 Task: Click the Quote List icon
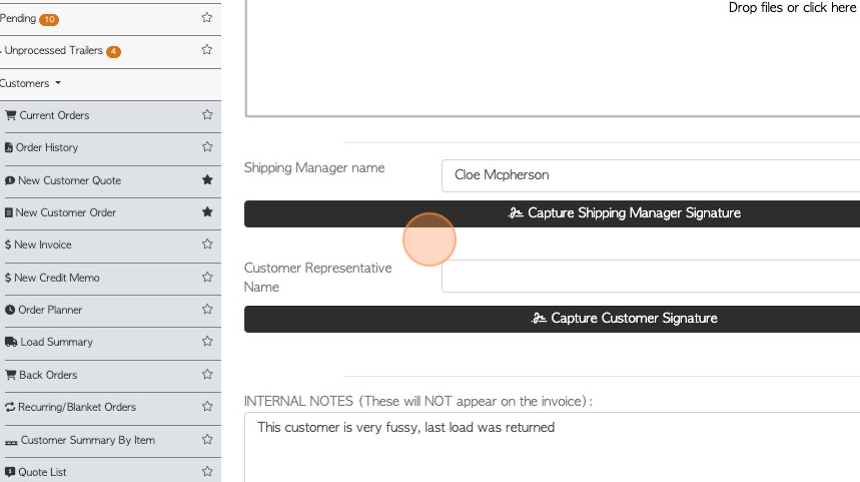pos(10,472)
